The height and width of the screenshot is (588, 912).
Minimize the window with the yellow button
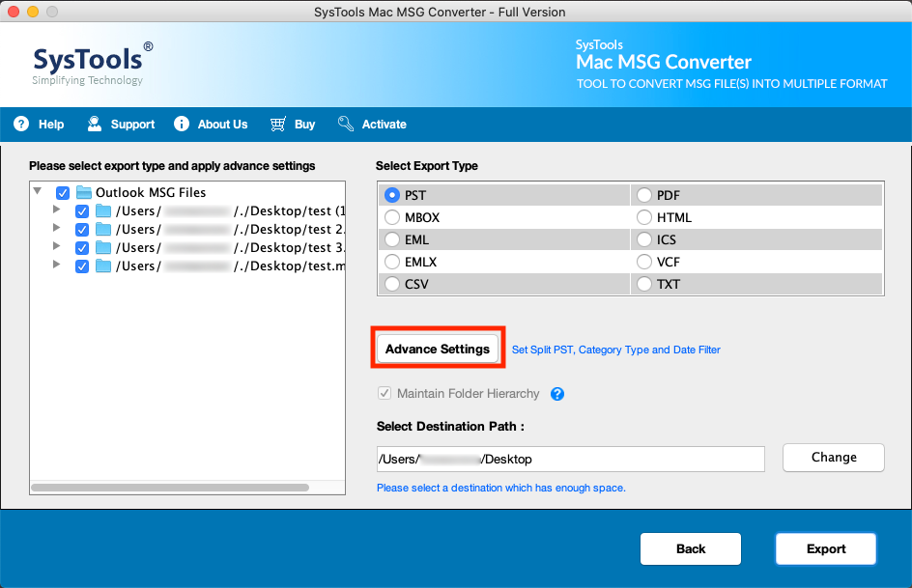(33, 12)
